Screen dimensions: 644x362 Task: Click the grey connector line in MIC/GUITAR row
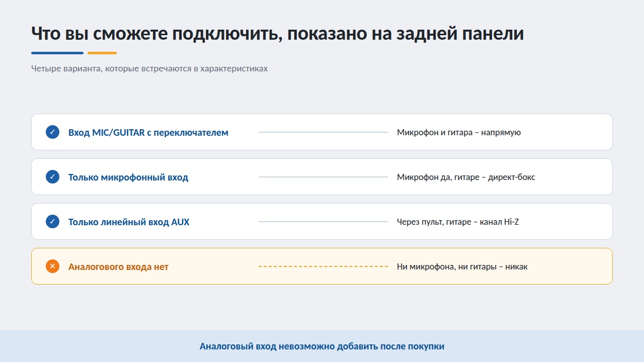tap(323, 132)
